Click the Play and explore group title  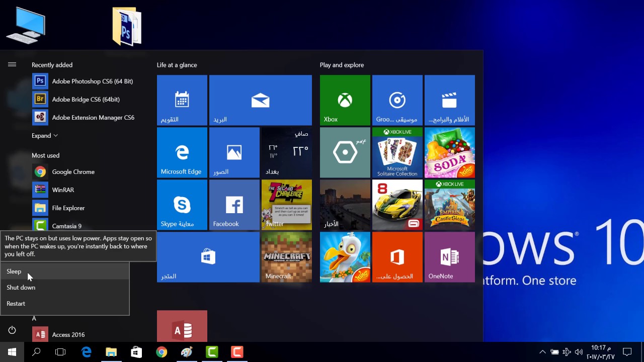[342, 65]
